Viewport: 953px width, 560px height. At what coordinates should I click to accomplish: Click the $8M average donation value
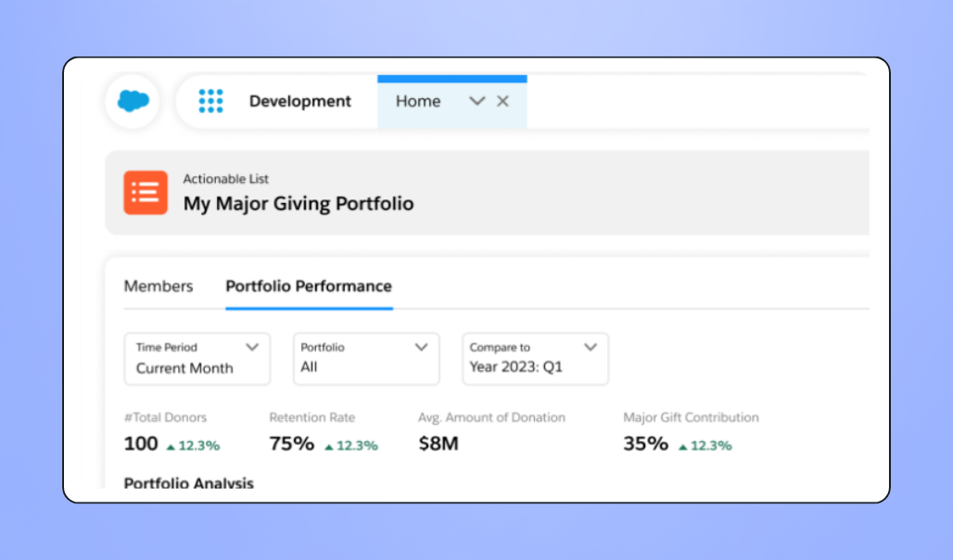438,443
